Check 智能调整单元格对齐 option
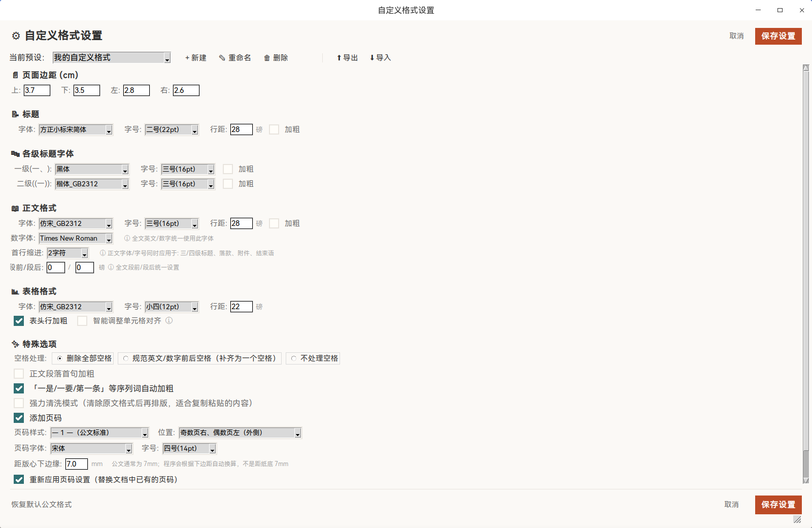812x528 pixels. [x=82, y=321]
